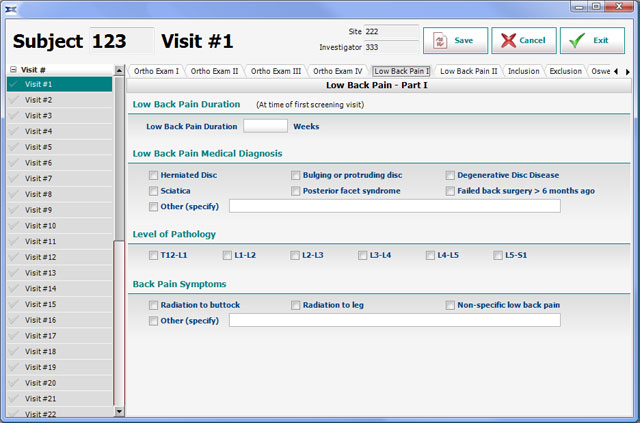Collapse the Visit # tree header
The image size is (640, 423).
point(13,70)
